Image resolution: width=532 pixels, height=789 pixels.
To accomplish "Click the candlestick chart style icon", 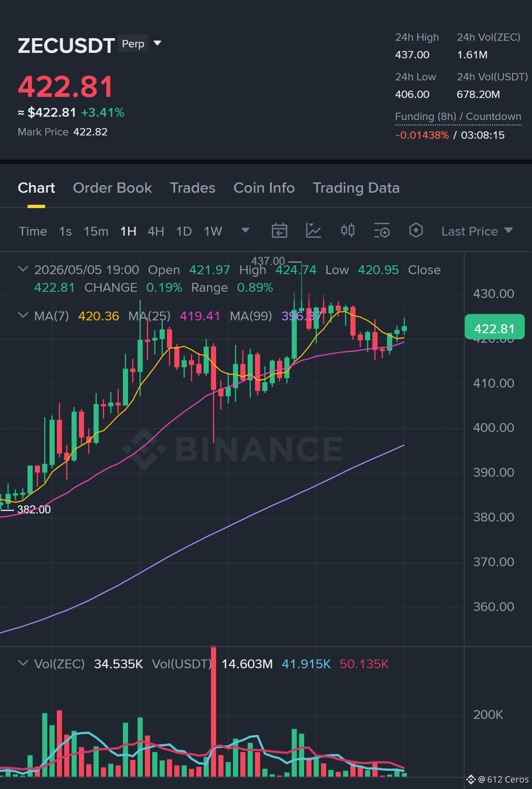I will 347,230.
